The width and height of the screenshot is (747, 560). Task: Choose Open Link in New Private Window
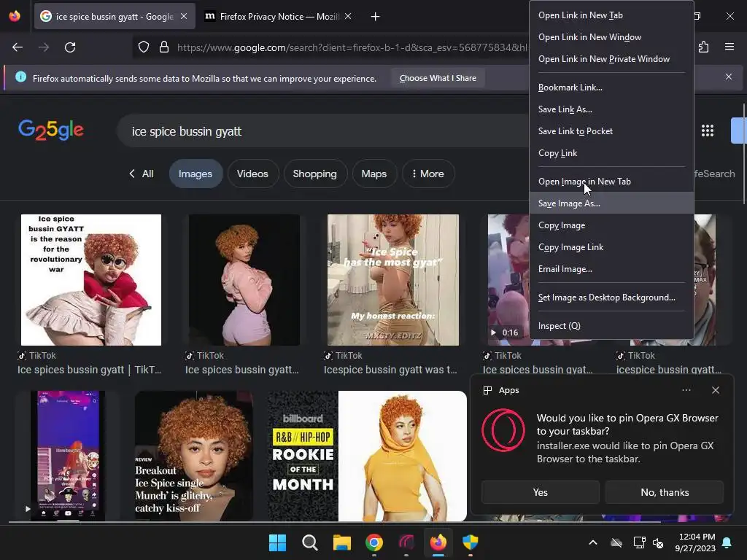(611, 59)
